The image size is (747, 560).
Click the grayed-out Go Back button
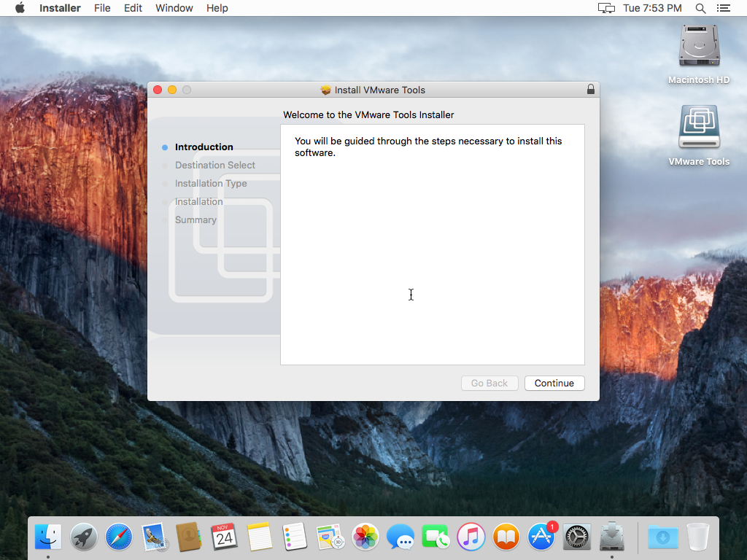click(x=489, y=384)
